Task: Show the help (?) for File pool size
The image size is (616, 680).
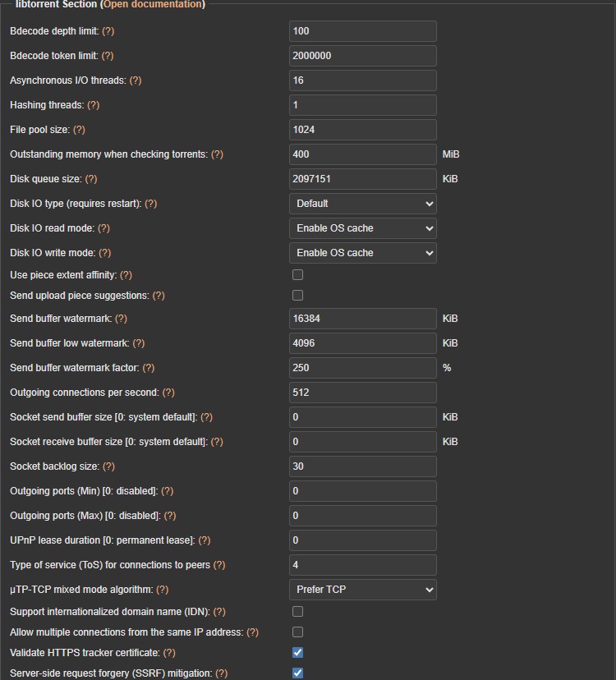Action: [79, 130]
